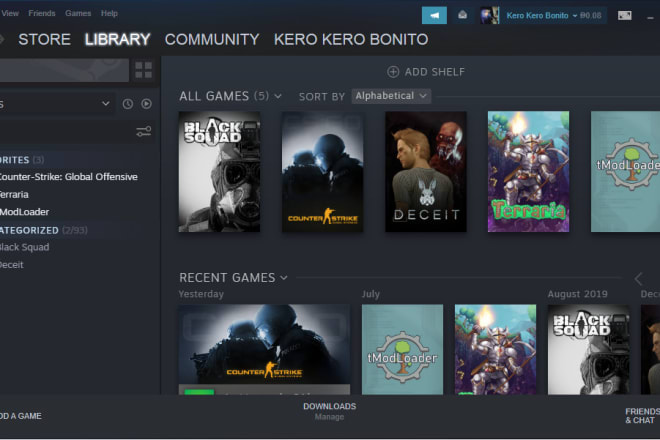The width and height of the screenshot is (660, 440).
Task: Click the plus icon beside Add Shelf
Action: 393,72
